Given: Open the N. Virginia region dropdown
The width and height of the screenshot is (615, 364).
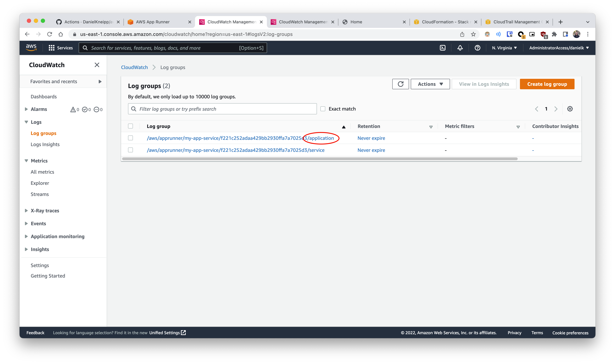Looking at the screenshot, I should (x=504, y=48).
